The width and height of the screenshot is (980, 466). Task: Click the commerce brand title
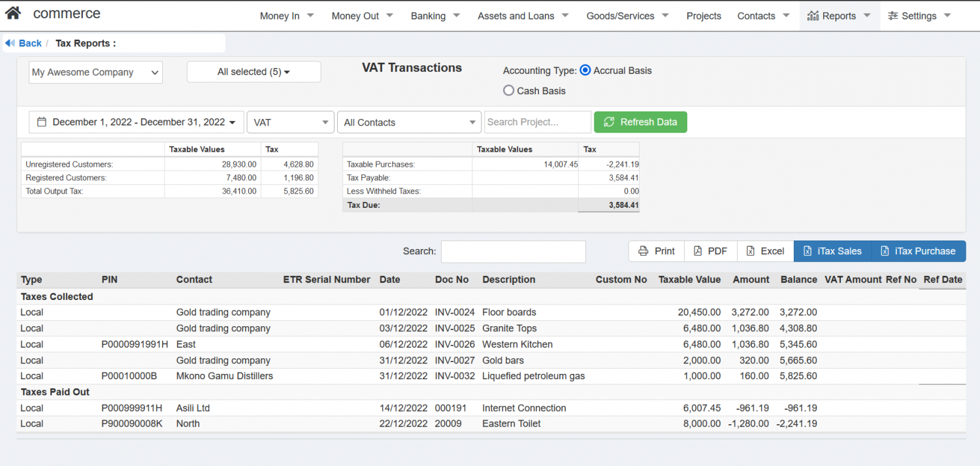[67, 13]
